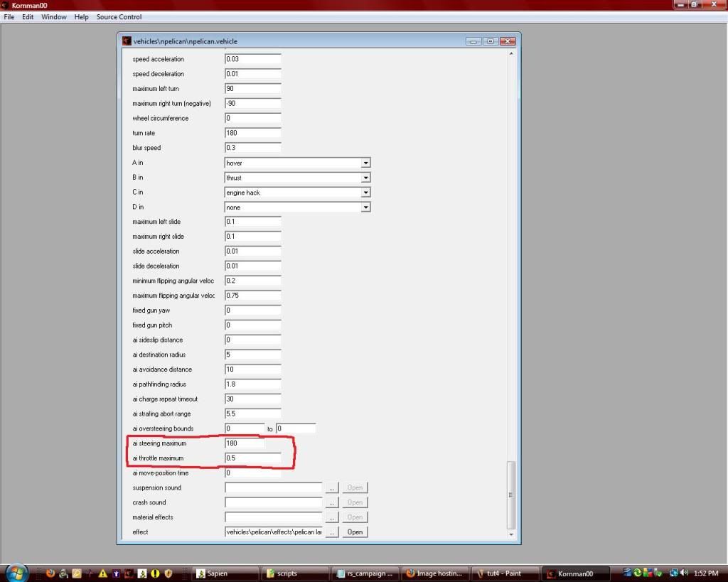Click the crash sound path field
728x582 pixels.
click(x=274, y=502)
